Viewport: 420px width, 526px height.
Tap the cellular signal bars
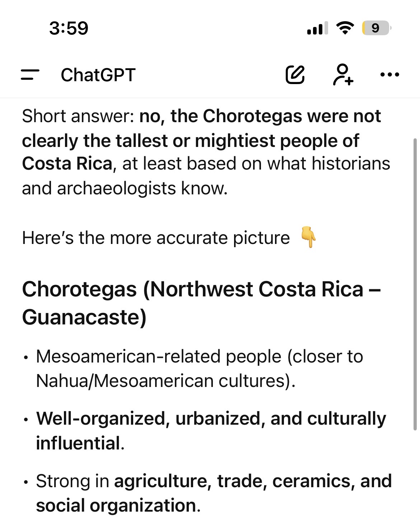pos(317,28)
